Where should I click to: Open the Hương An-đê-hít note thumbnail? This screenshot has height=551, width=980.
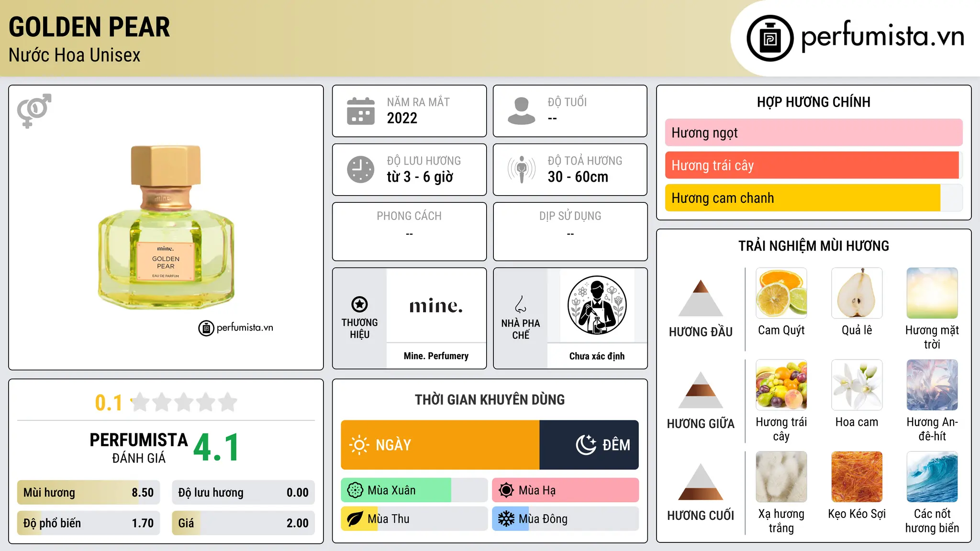pos(932,385)
